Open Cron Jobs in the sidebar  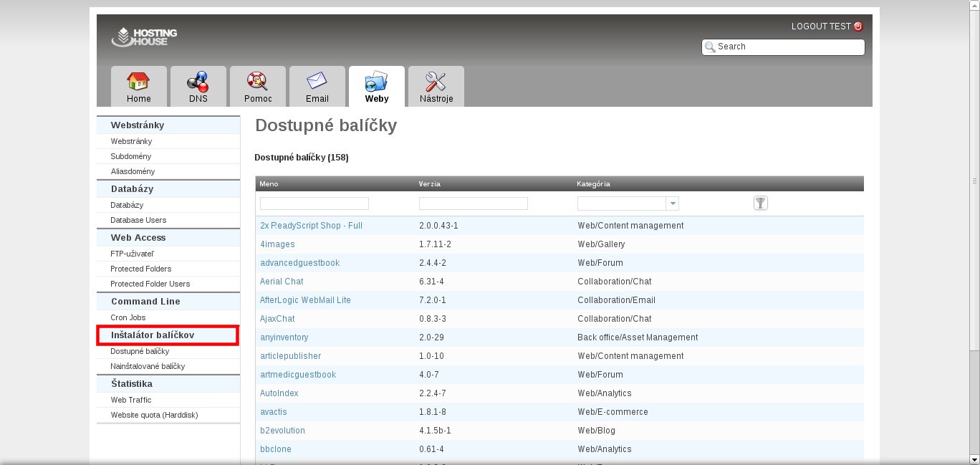(128, 317)
